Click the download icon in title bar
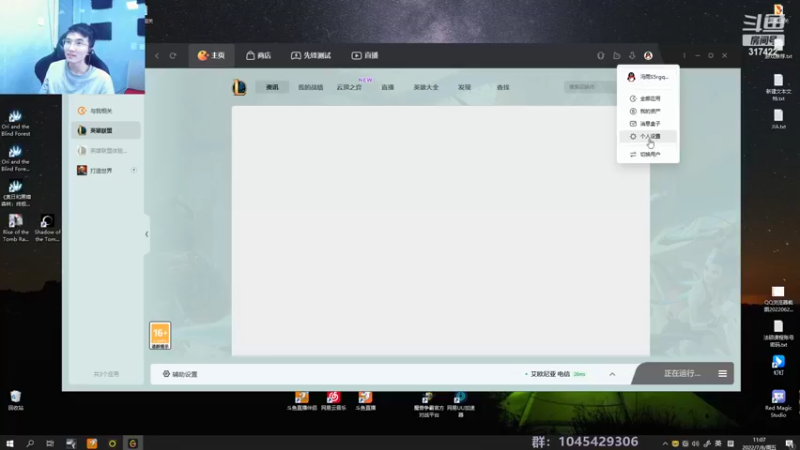This screenshot has width=800, height=450. click(632, 56)
